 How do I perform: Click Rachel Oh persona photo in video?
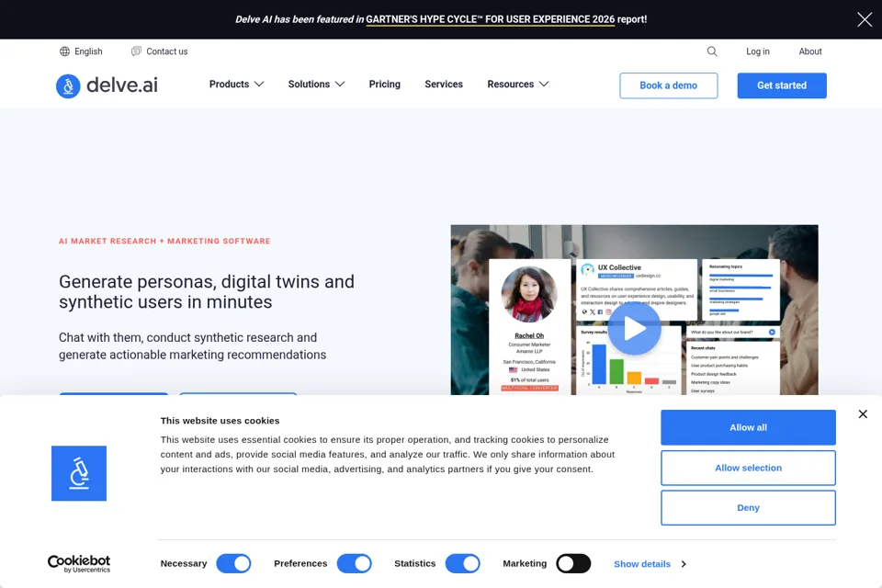coord(529,294)
